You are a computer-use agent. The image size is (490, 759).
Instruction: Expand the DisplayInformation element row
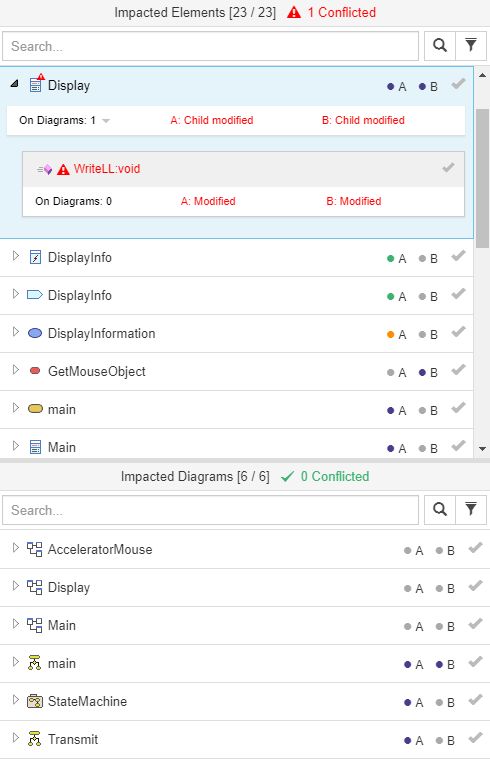(x=15, y=332)
